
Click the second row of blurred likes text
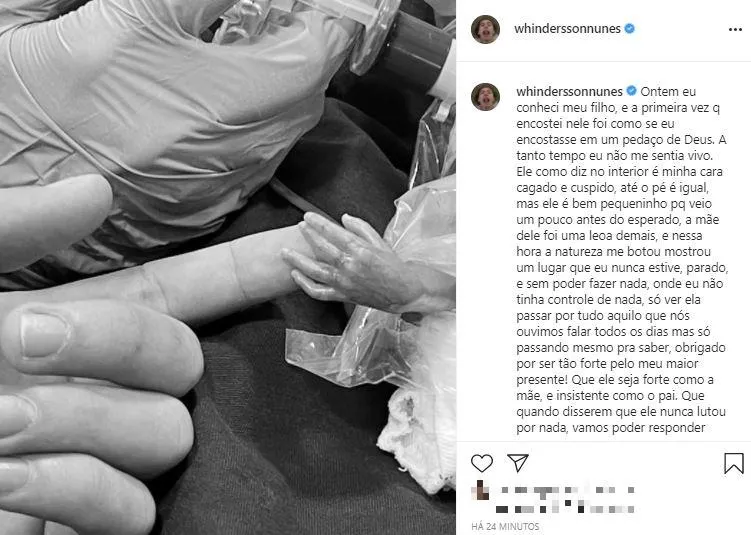pyautogui.click(x=565, y=508)
